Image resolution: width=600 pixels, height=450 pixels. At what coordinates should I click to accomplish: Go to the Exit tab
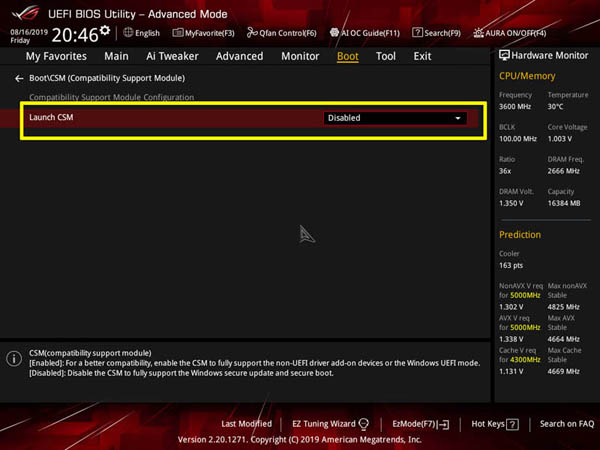[422, 56]
